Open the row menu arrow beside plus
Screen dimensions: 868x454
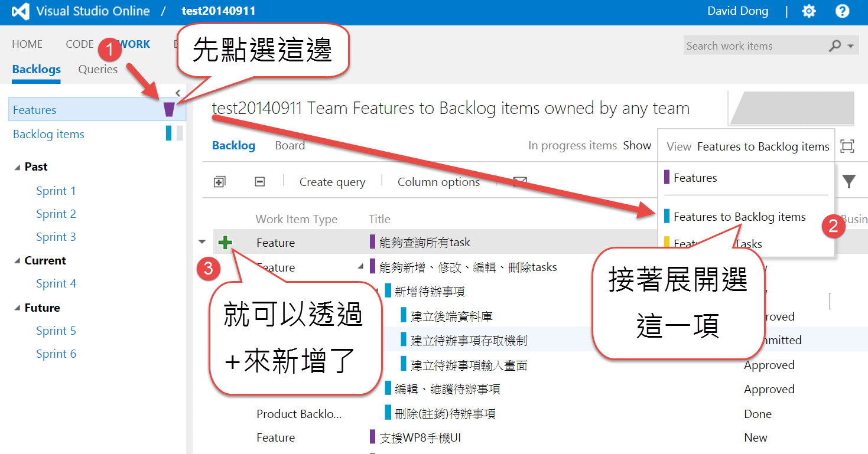[x=203, y=242]
